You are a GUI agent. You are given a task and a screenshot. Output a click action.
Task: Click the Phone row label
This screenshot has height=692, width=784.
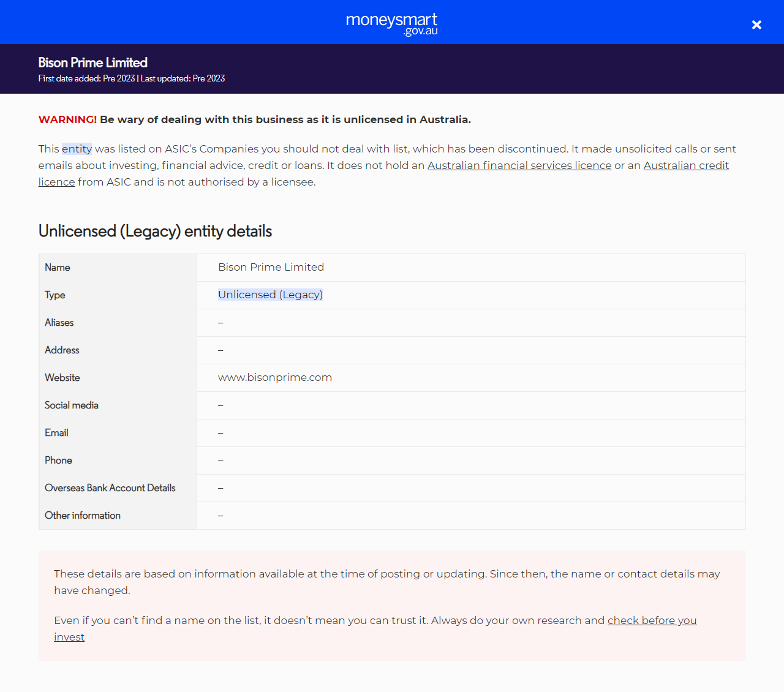tap(58, 461)
